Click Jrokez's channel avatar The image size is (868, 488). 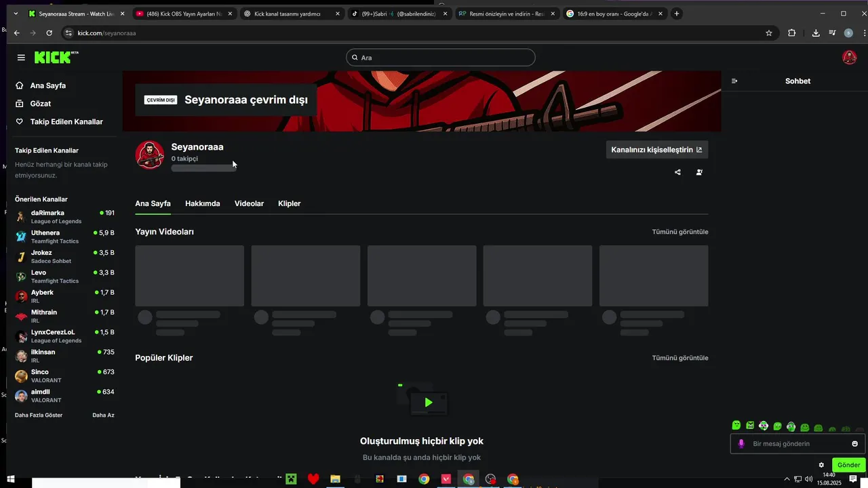click(21, 256)
